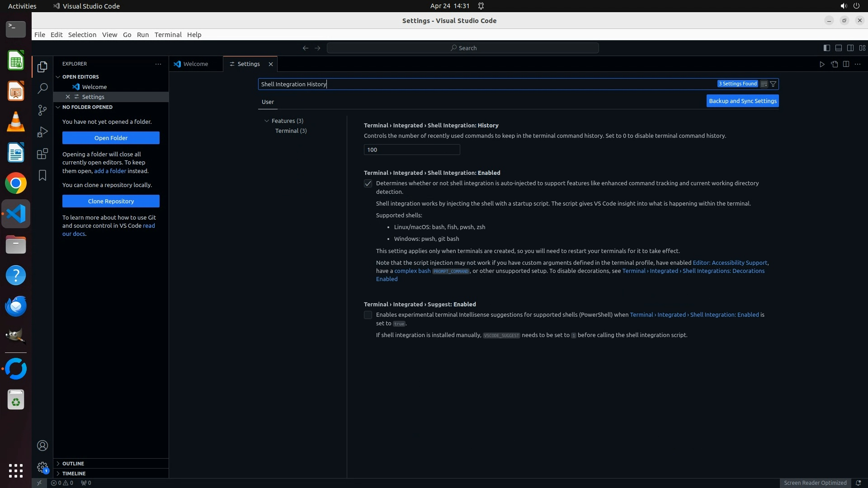
Task: Disable the Shell Integration Enabled checkbox
Action: [x=368, y=183]
